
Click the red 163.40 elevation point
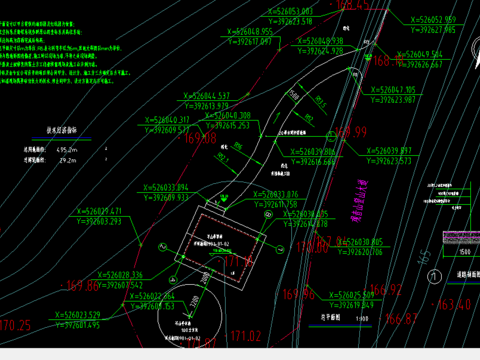click(x=454, y=305)
